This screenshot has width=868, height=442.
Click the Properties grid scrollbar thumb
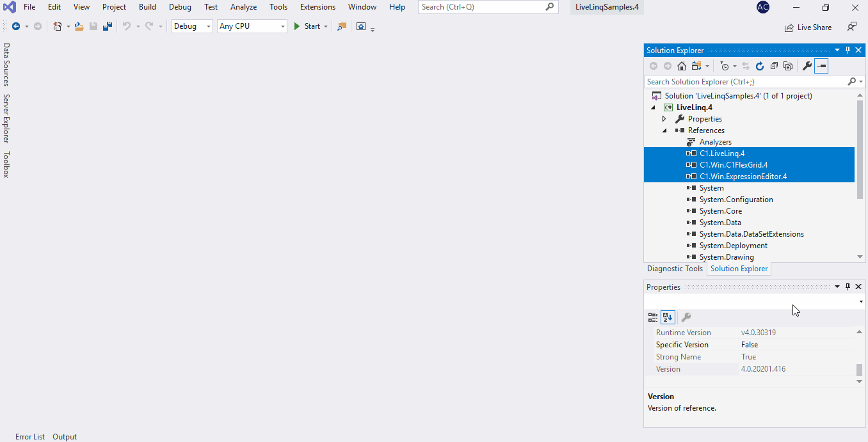coord(860,370)
